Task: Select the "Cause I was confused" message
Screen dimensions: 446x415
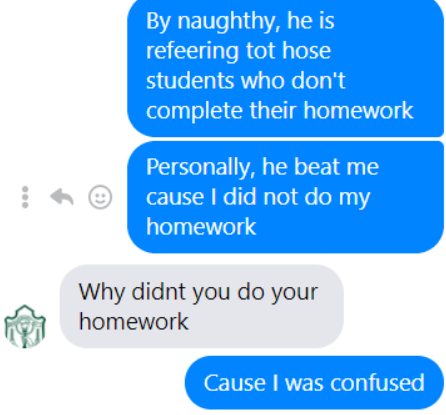Action: [x=314, y=382]
